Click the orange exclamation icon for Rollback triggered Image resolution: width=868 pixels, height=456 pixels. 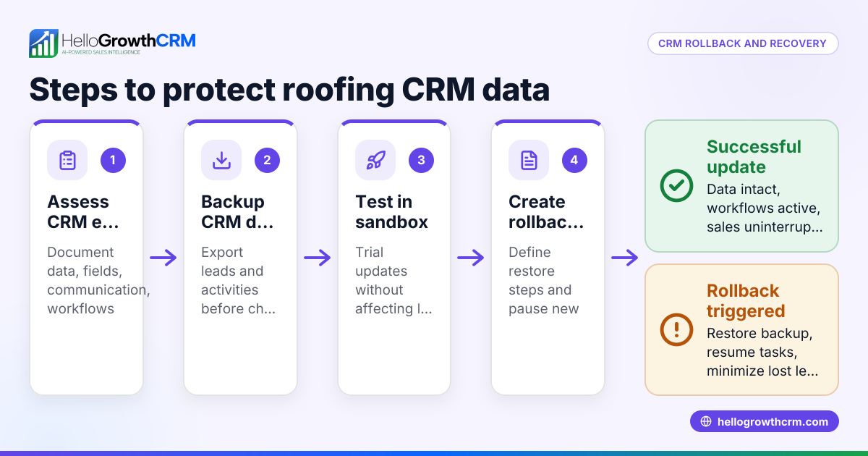click(x=676, y=330)
